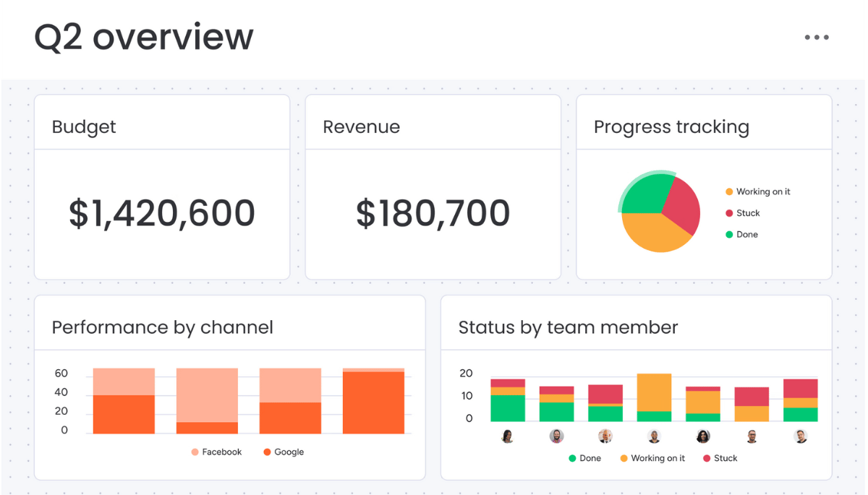Toggle 'Done' in the Progress tracking legend
Viewport: 868px width, 495px height.
(x=741, y=235)
